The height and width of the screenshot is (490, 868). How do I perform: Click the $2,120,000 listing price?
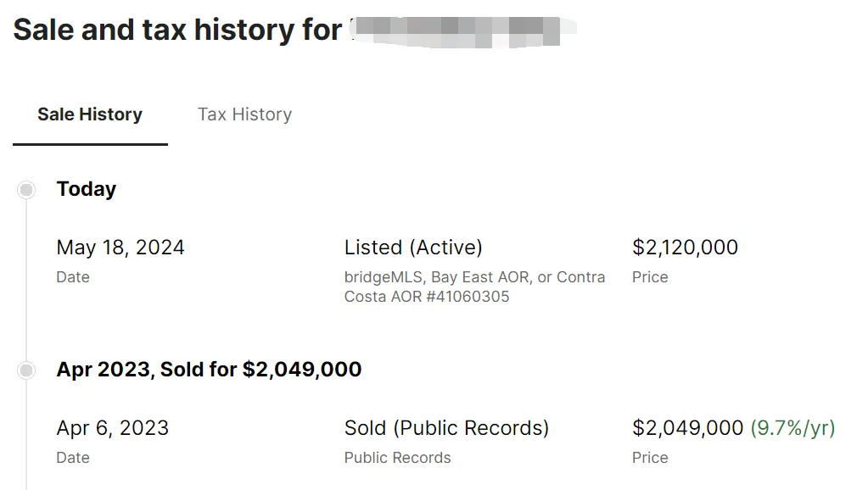coord(685,248)
